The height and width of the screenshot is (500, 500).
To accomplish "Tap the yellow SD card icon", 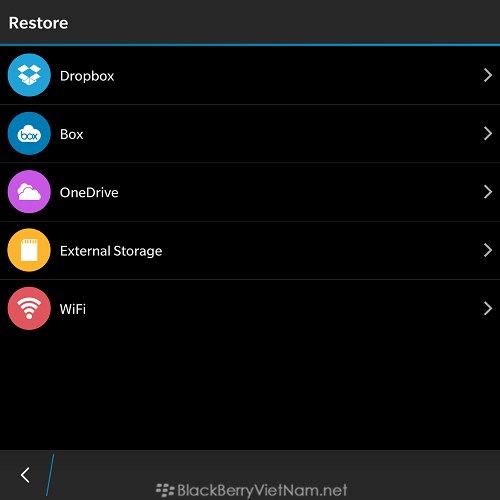I will coord(29,250).
